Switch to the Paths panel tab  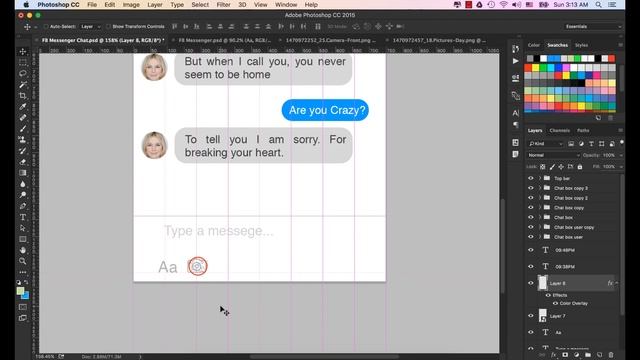(x=583, y=131)
